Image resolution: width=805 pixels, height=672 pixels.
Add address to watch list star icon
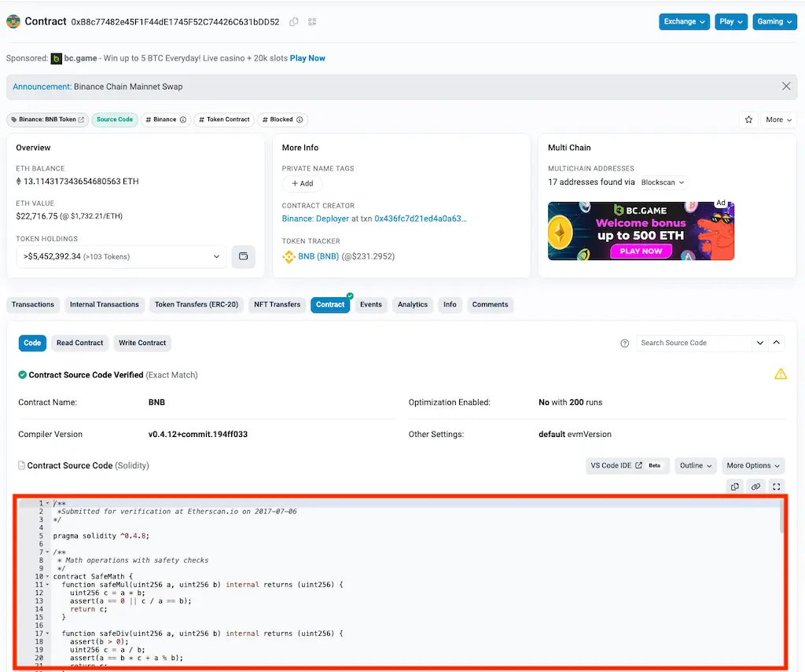[748, 119]
